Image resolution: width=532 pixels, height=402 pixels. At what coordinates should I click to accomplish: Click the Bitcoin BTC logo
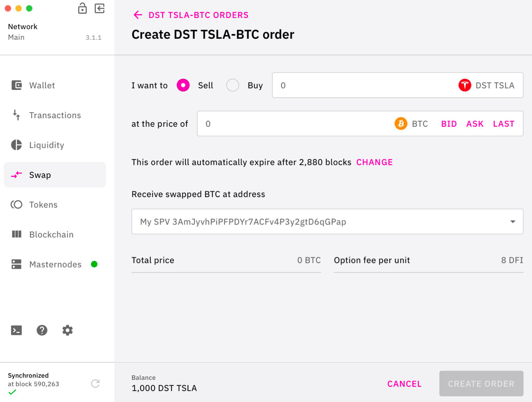point(401,123)
